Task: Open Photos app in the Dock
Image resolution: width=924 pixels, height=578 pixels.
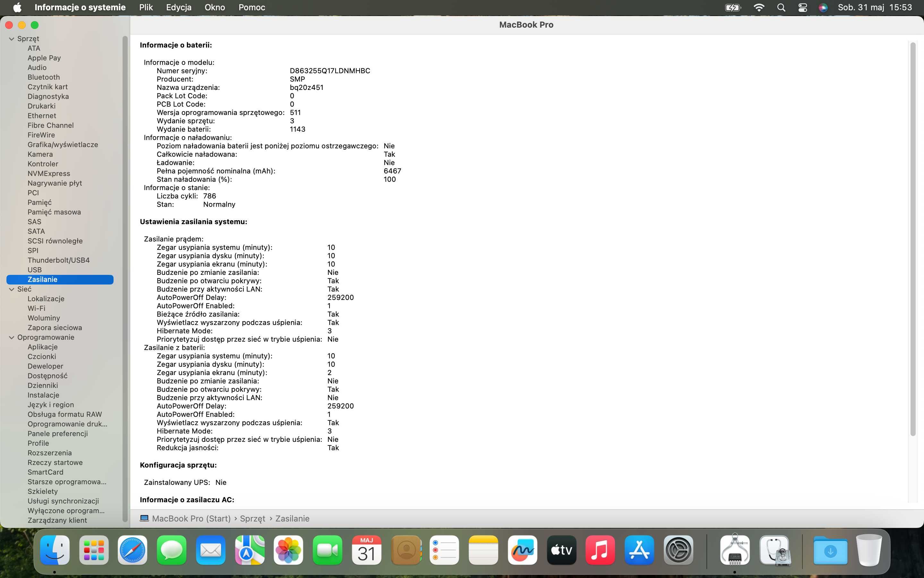Action: pos(289,550)
